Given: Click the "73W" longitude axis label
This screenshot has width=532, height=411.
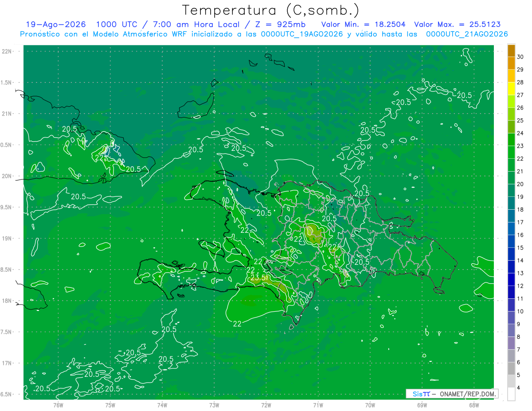Looking at the screenshot, I should 214,404.
